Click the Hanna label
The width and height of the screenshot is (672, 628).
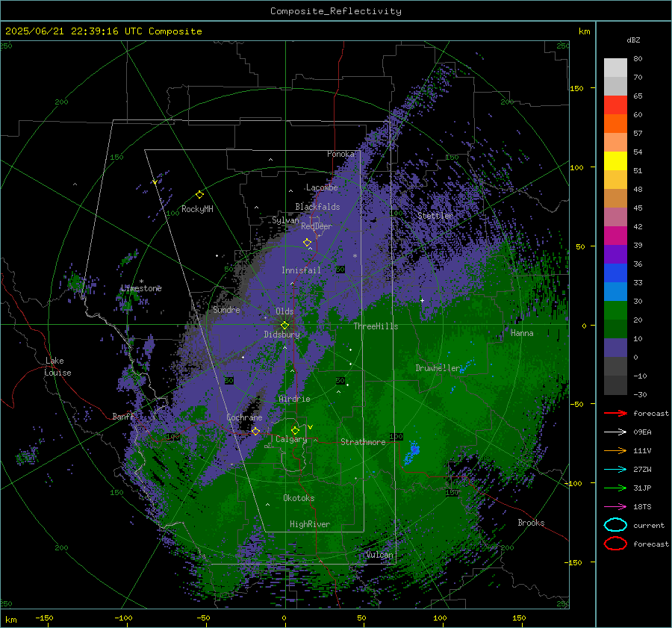point(522,333)
